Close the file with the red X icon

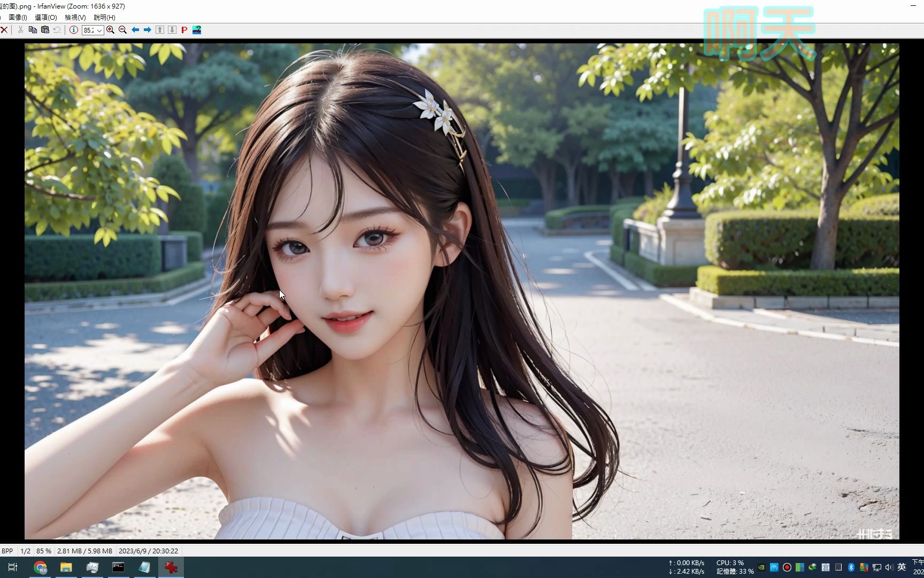click(x=4, y=30)
